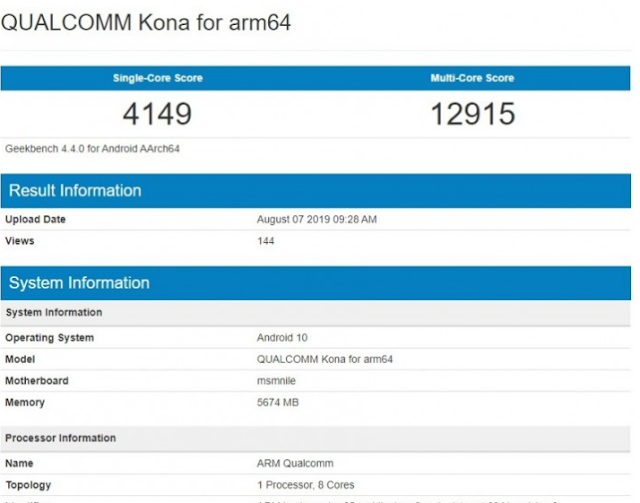Click the Single-Core Score header
This screenshot has height=503, width=640.
158,78
